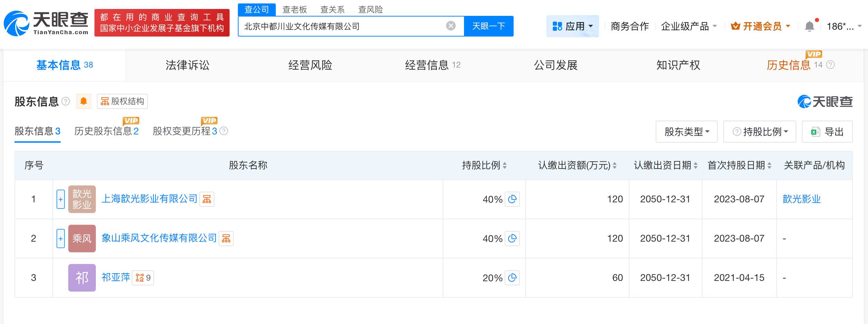Toggle sorting on 持股比例 column
The image size is (868, 324).
click(x=505, y=165)
